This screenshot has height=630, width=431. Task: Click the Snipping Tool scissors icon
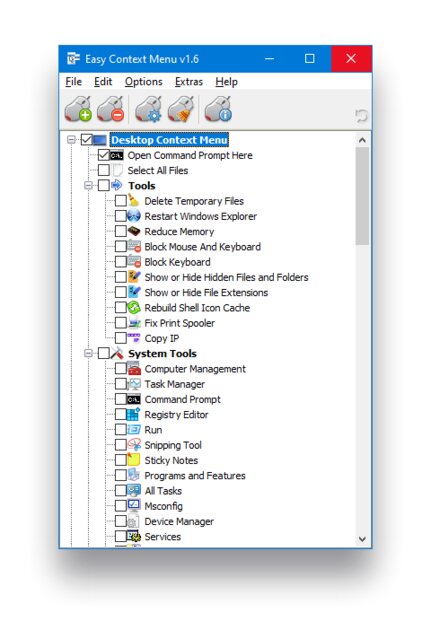tap(134, 445)
